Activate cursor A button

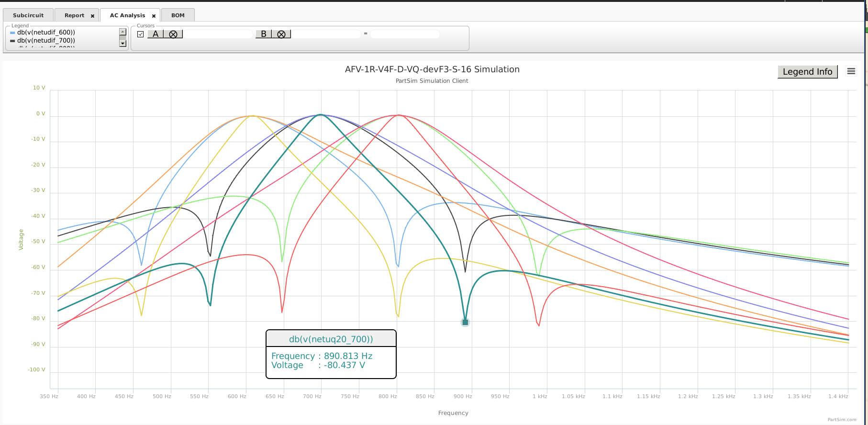click(156, 34)
